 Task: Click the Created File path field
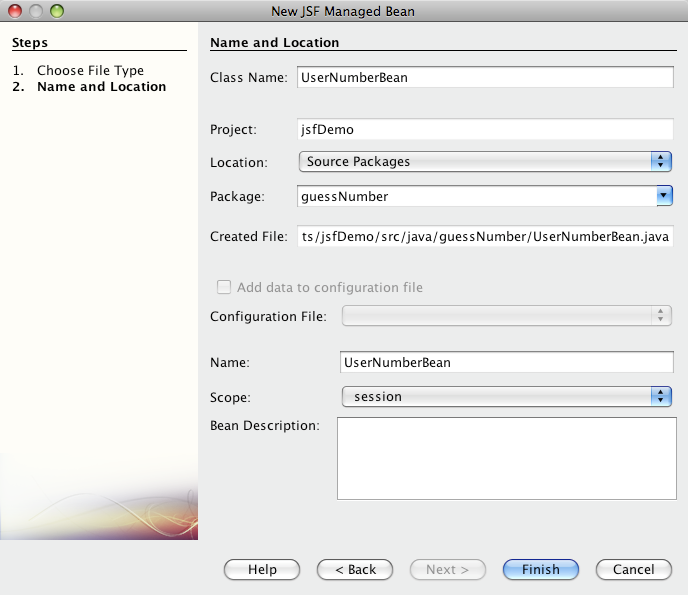pyautogui.click(x=486, y=237)
